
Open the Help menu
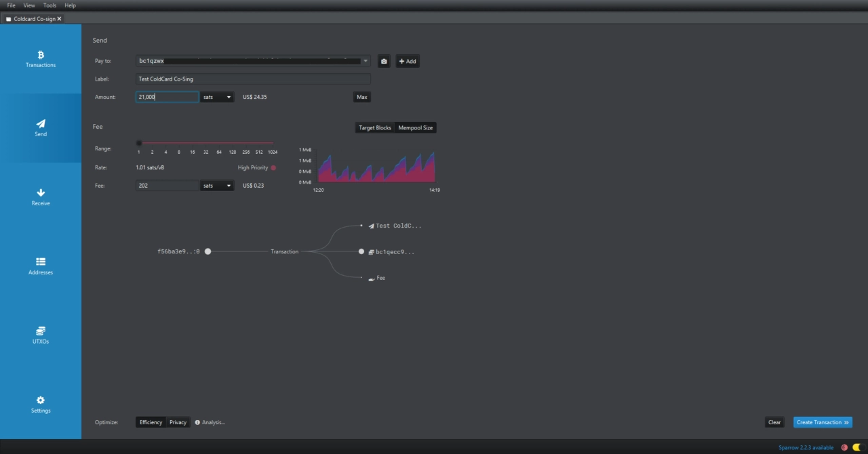pos(70,5)
